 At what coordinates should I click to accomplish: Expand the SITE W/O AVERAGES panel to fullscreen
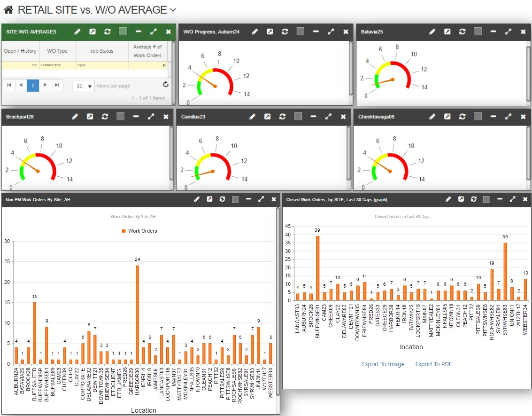pos(154,31)
